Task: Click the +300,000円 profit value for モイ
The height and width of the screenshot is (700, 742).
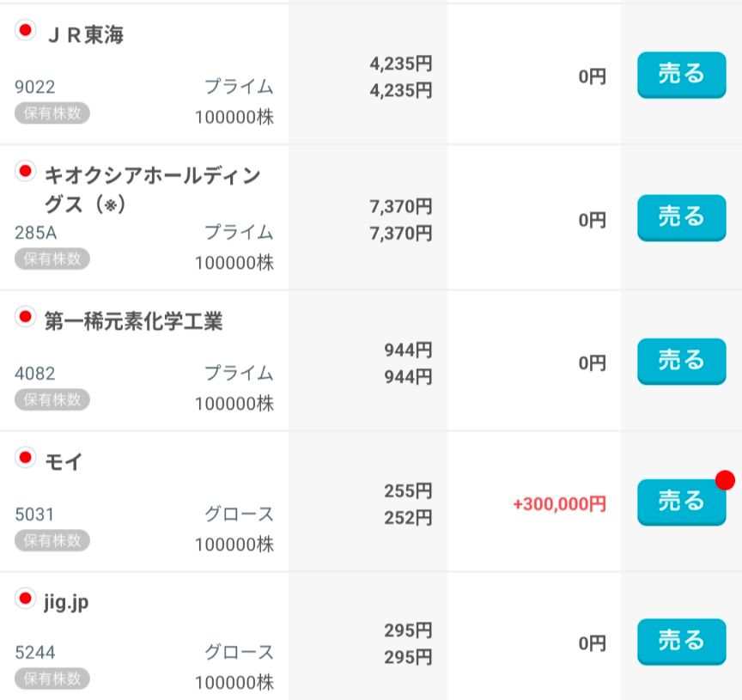Action: (559, 504)
